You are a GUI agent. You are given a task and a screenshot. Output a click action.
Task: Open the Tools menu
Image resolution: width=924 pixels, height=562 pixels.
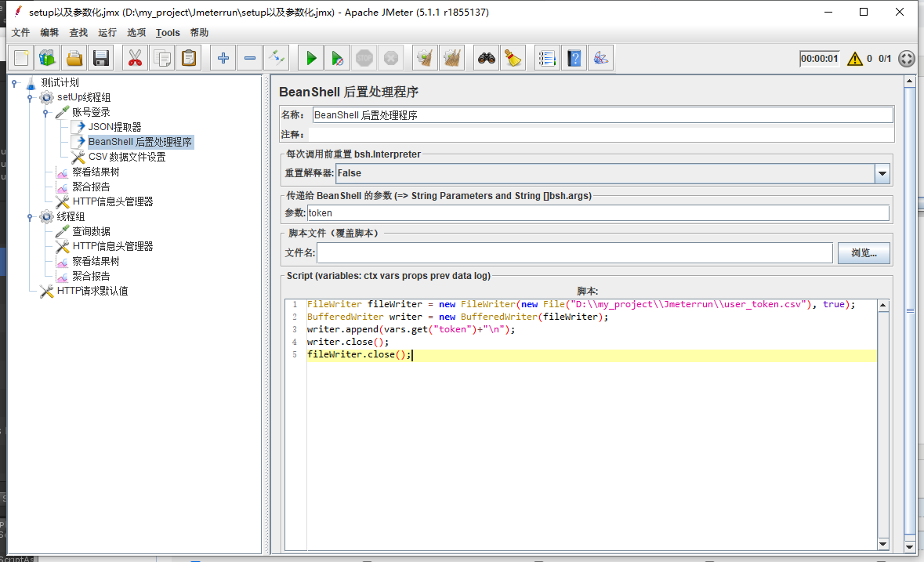168,32
